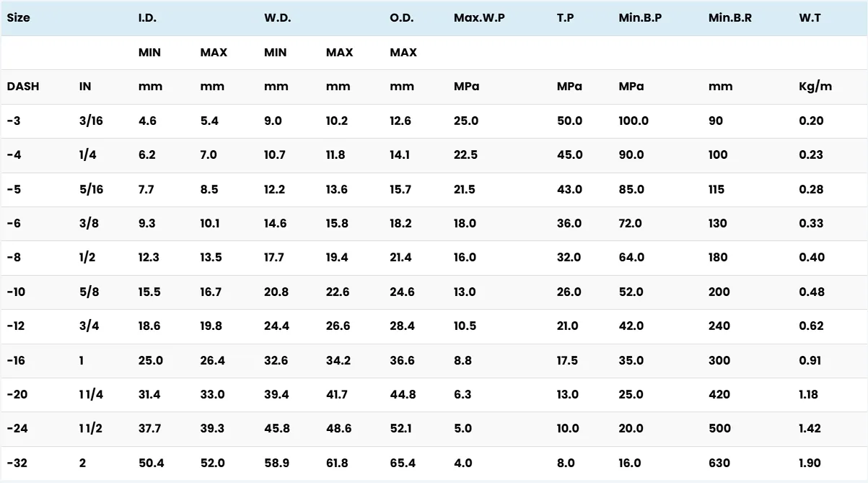Select the -3 dash size cell

click(14, 121)
